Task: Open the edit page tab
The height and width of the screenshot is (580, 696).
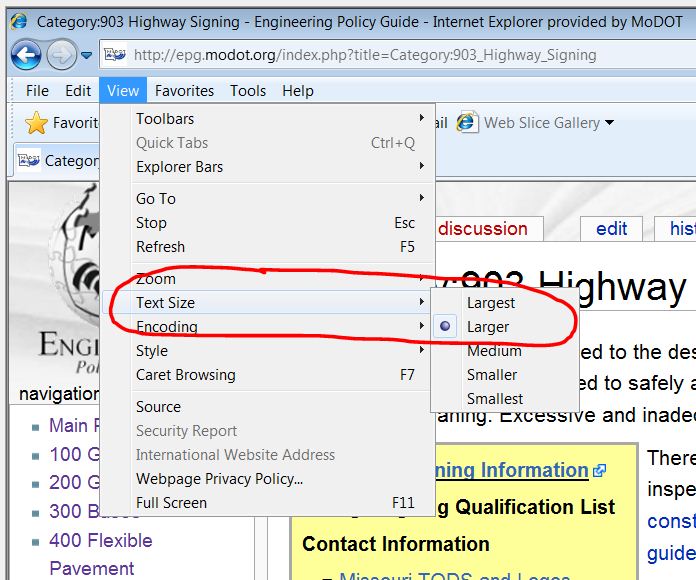Action: tap(611, 229)
